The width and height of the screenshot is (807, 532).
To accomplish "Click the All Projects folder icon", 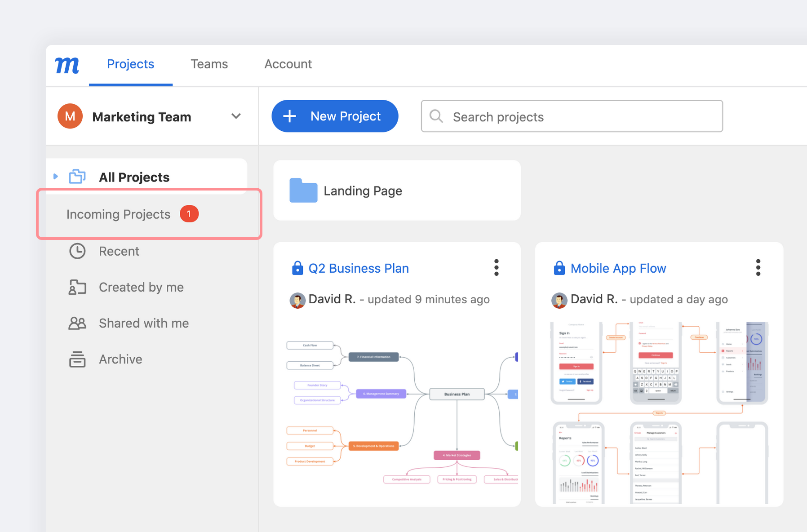I will click(77, 177).
